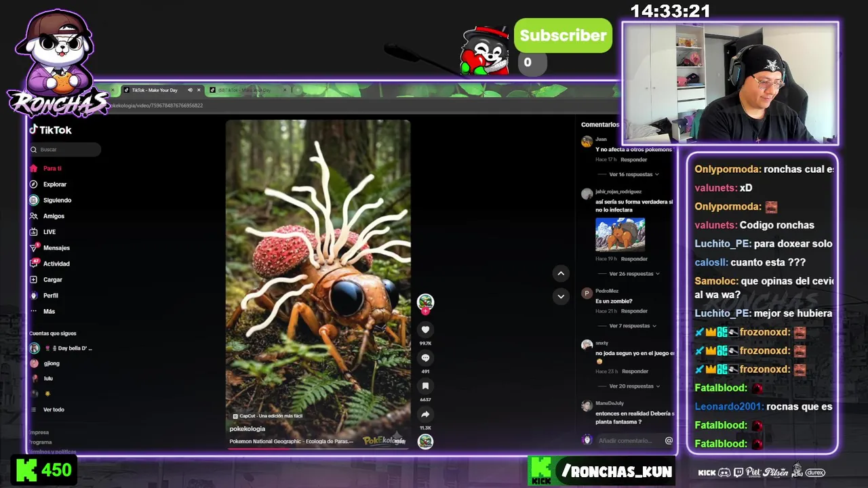Open the Amigos section
The height and width of the screenshot is (488, 868).
click(x=47, y=216)
